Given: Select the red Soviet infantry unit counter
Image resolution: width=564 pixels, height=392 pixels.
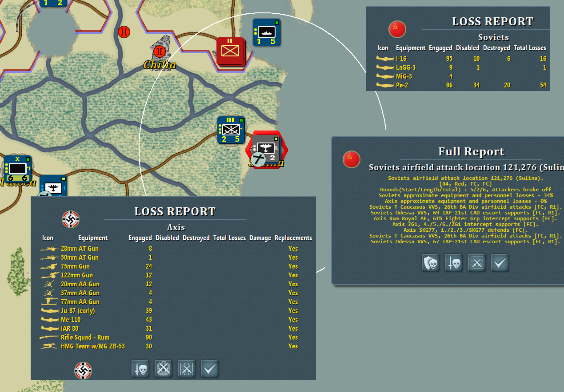Looking at the screenshot, I should (230, 51).
